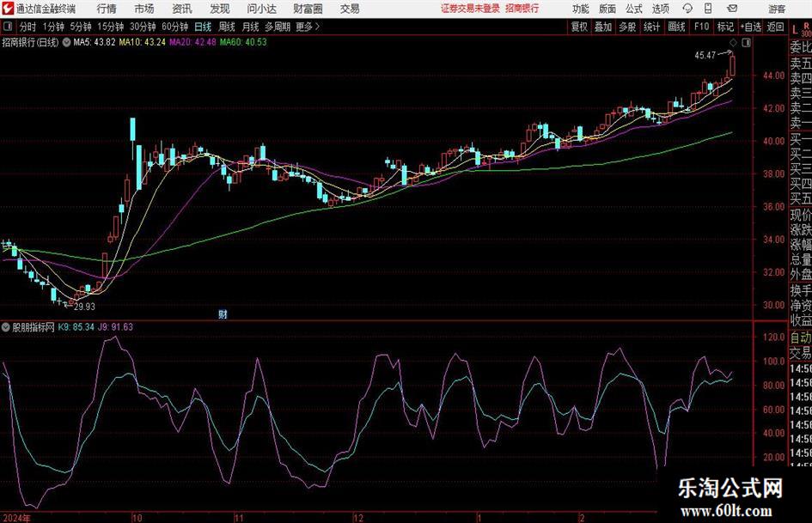Click the 返回 back button
Viewport: 812px width, 523px height.
(x=775, y=27)
